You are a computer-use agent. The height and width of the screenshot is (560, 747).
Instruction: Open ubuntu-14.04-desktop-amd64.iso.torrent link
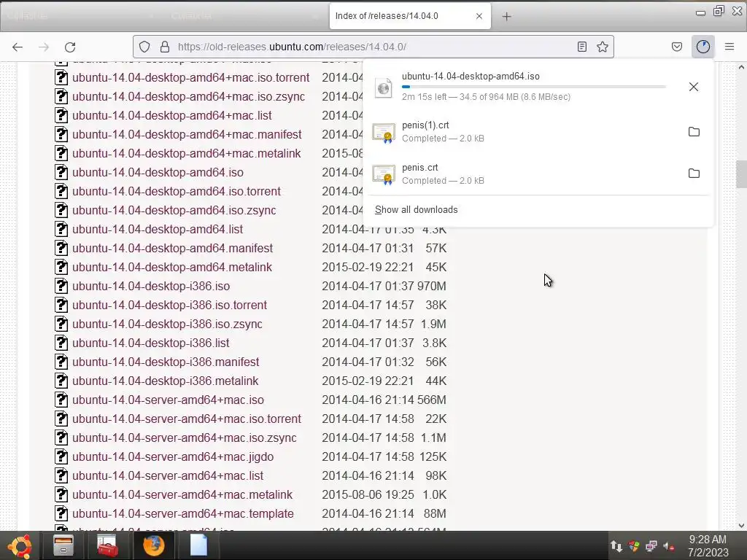(x=177, y=192)
